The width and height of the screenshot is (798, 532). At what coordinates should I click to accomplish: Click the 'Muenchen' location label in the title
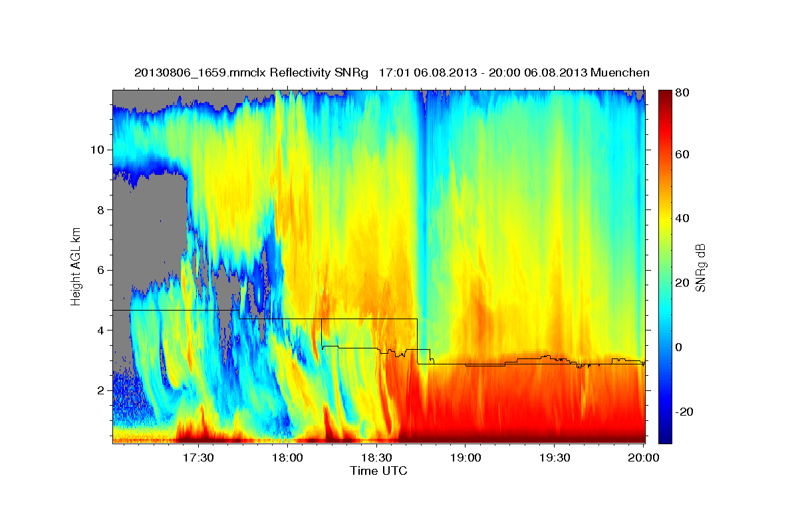coord(620,72)
